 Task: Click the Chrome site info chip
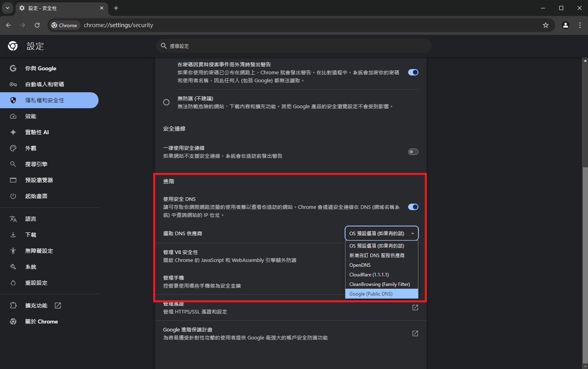[65, 25]
